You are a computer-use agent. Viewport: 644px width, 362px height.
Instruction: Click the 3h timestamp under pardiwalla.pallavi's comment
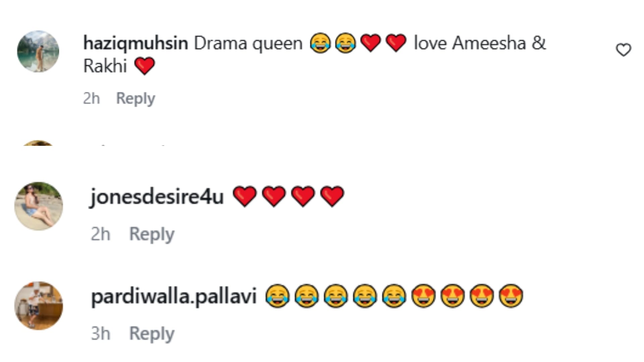pos(100,334)
